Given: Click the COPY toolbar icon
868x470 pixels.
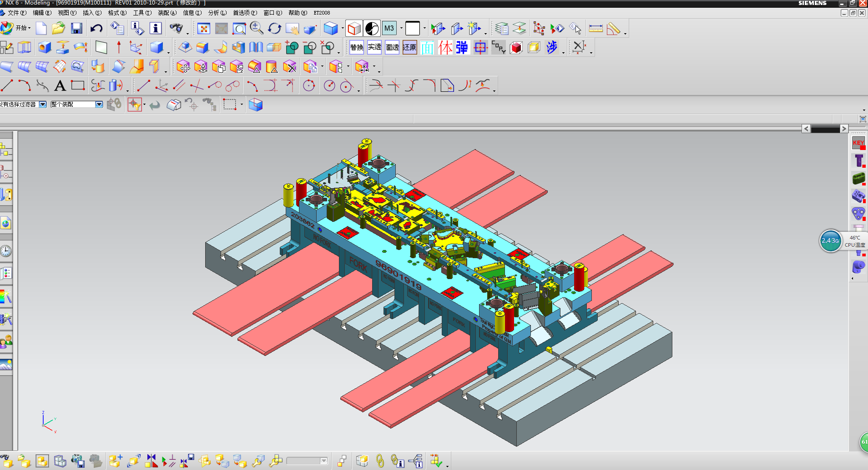Looking at the screenshot, I should click(498, 47).
